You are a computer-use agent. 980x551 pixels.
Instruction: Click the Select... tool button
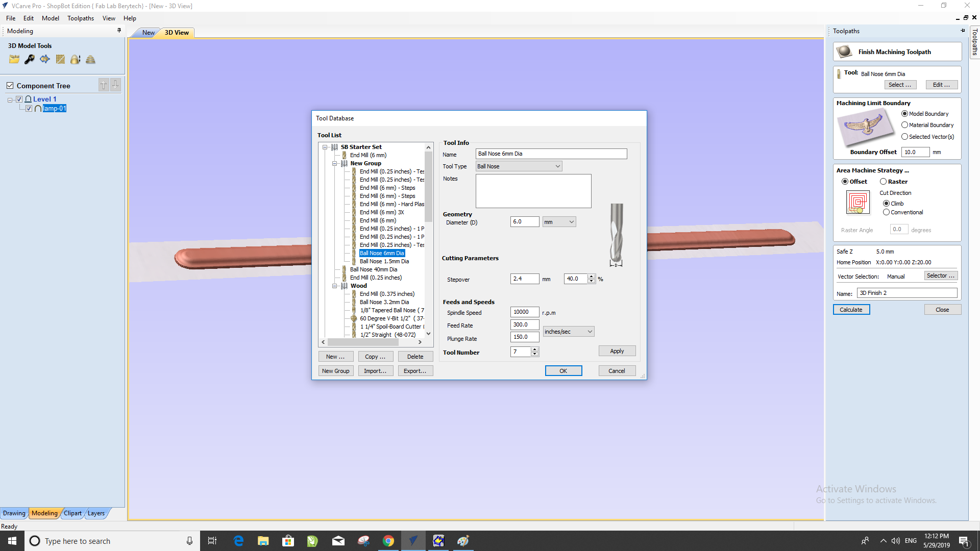click(x=899, y=85)
